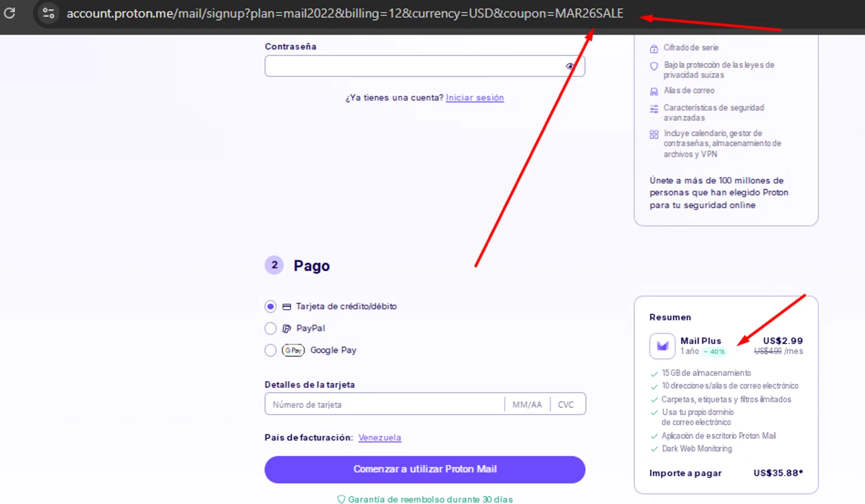Click the Importe a pagar label
Screen dimensions: 865x504
point(686,473)
